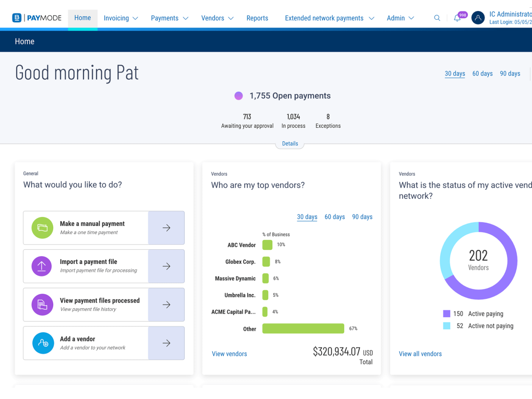Click the purple import payment file icon

coord(42,267)
